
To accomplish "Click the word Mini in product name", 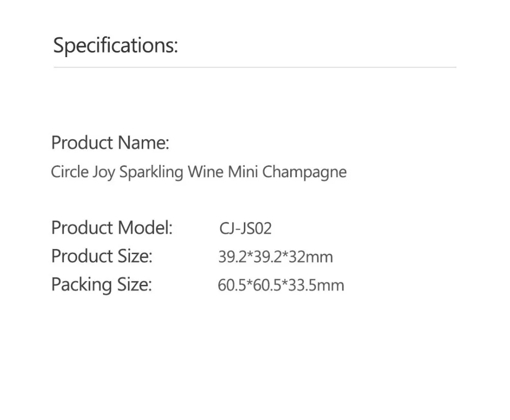I will [x=243, y=171].
